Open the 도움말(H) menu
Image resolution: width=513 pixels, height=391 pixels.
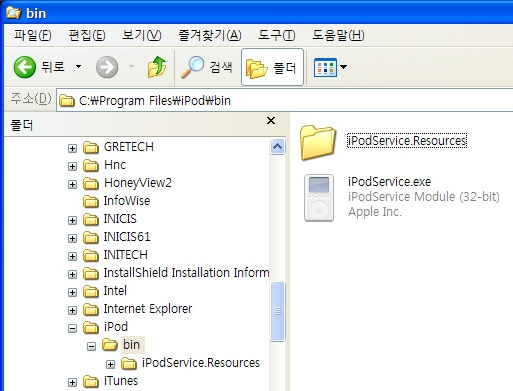click(x=338, y=35)
